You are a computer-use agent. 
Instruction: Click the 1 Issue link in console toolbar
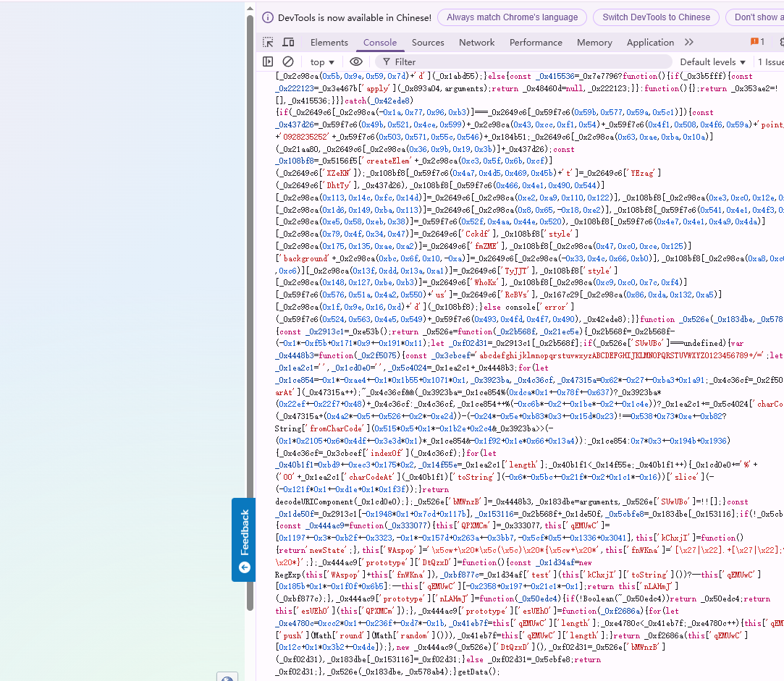770,62
